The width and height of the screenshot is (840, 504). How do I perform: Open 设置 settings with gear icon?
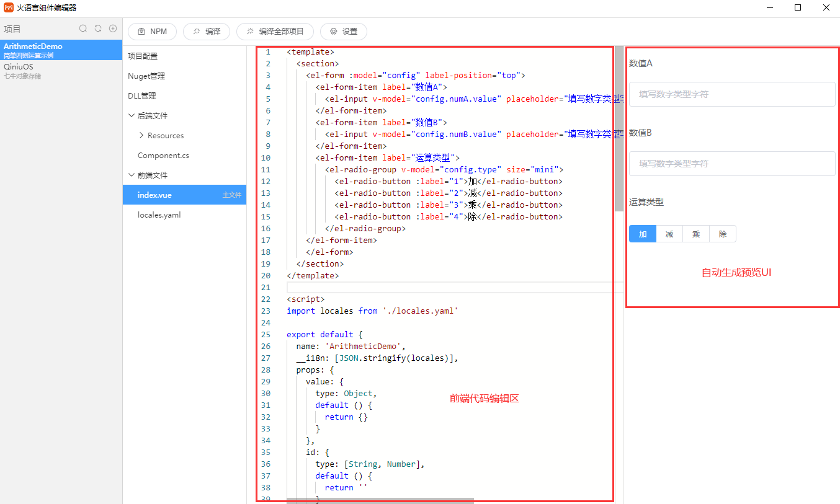(x=343, y=32)
